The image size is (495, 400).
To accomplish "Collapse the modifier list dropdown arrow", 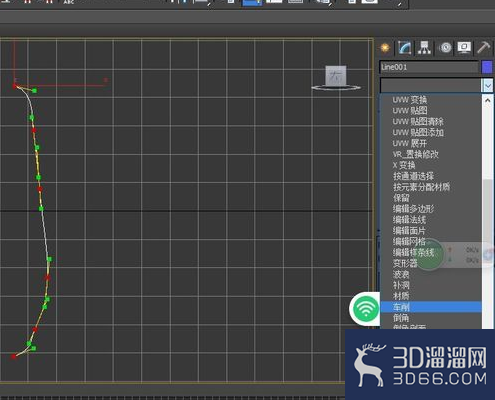I will click(488, 86).
